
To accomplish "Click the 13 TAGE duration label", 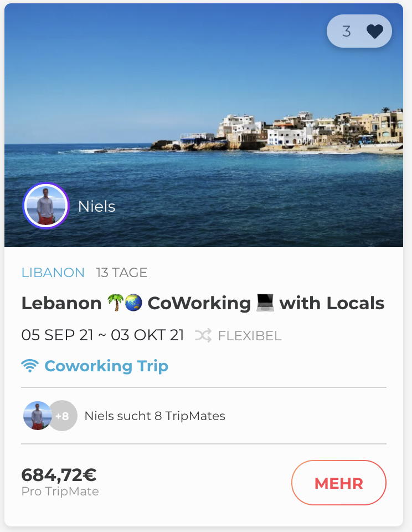I will (x=122, y=273).
